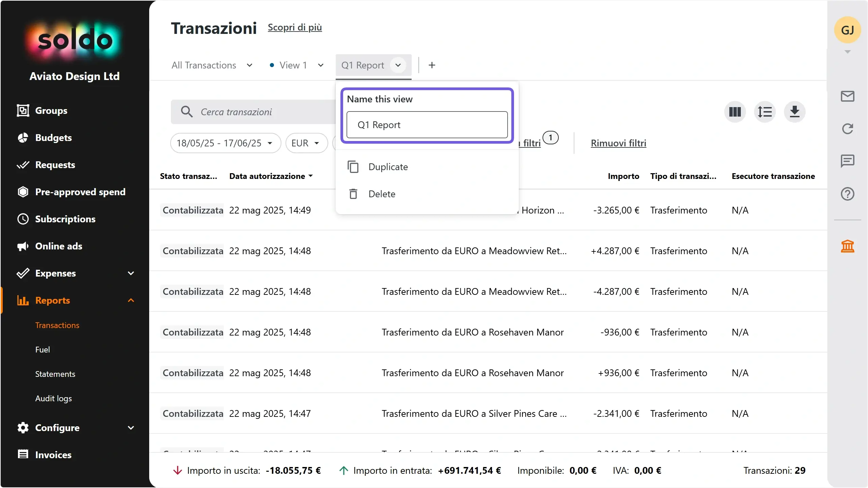Screen dimensions: 868x488
Task: Open Online ads megaphone icon
Action: click(x=23, y=246)
